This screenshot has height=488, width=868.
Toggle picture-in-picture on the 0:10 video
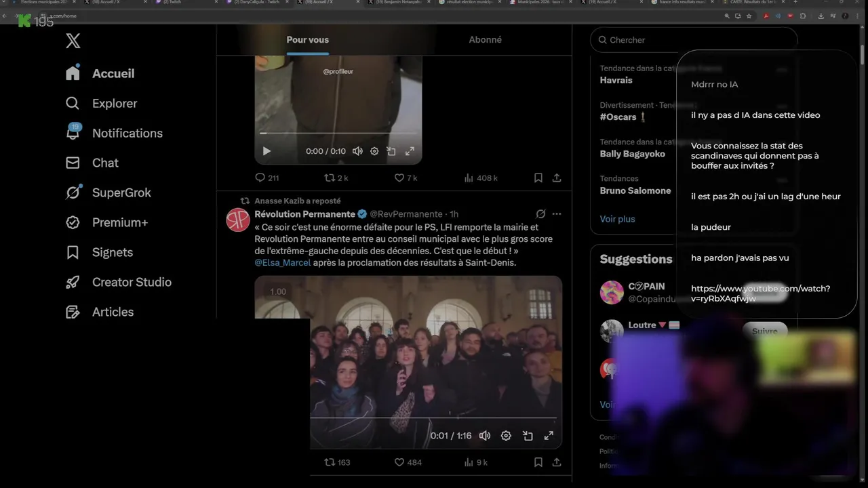tap(391, 151)
